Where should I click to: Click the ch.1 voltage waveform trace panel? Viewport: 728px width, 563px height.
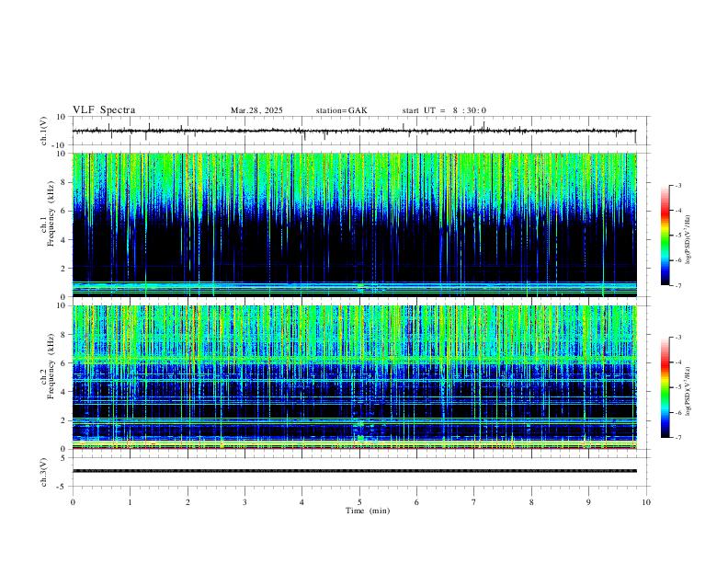point(361,131)
